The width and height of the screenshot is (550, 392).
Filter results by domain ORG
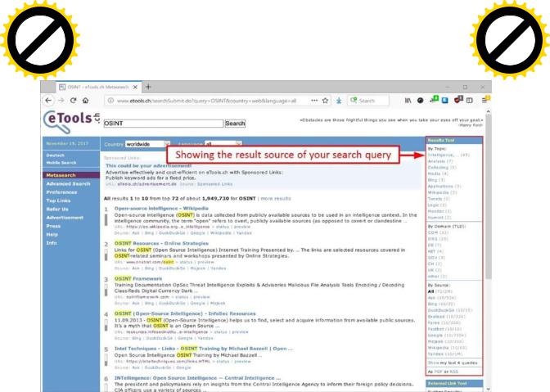(438, 239)
